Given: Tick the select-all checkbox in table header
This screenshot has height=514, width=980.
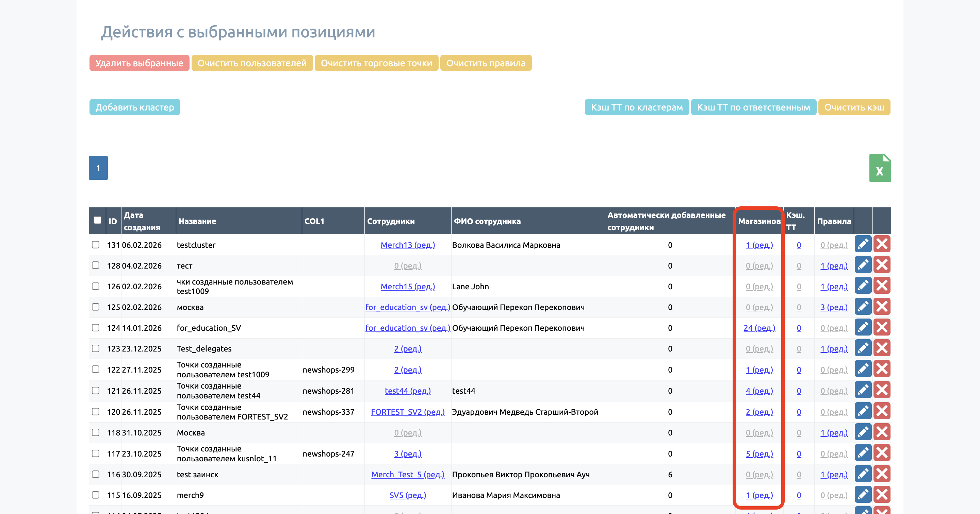Looking at the screenshot, I should pos(97,220).
